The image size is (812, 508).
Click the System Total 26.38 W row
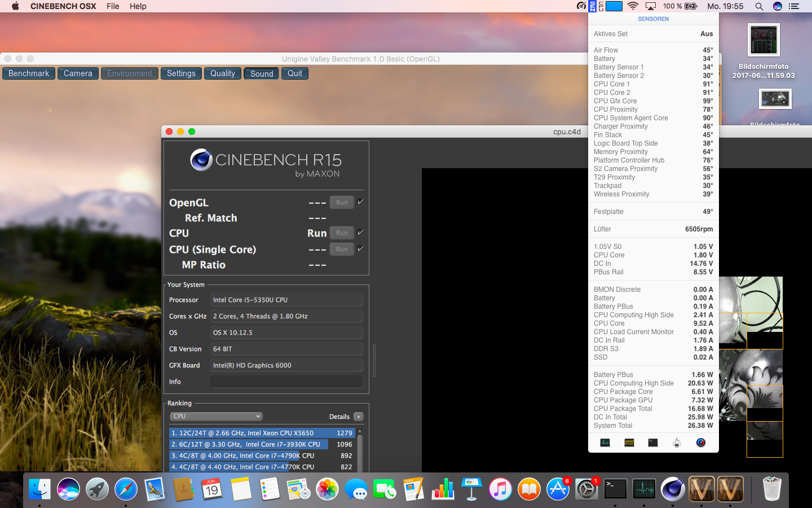[x=653, y=426]
